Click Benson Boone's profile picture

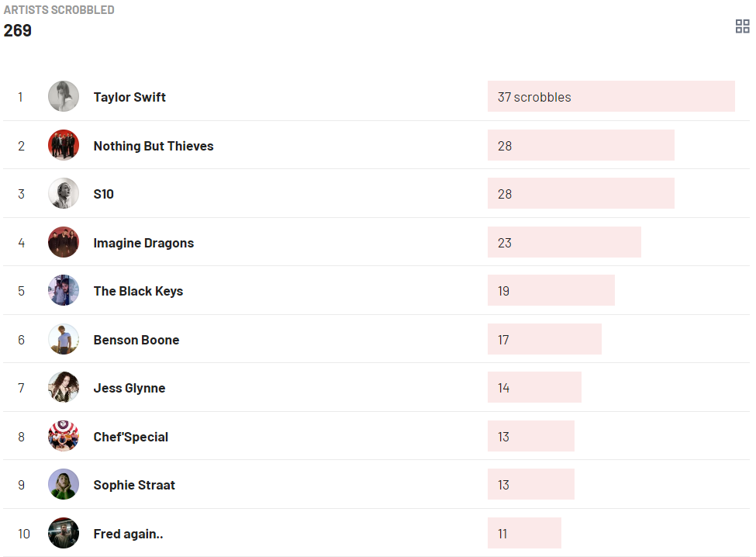[x=64, y=340]
